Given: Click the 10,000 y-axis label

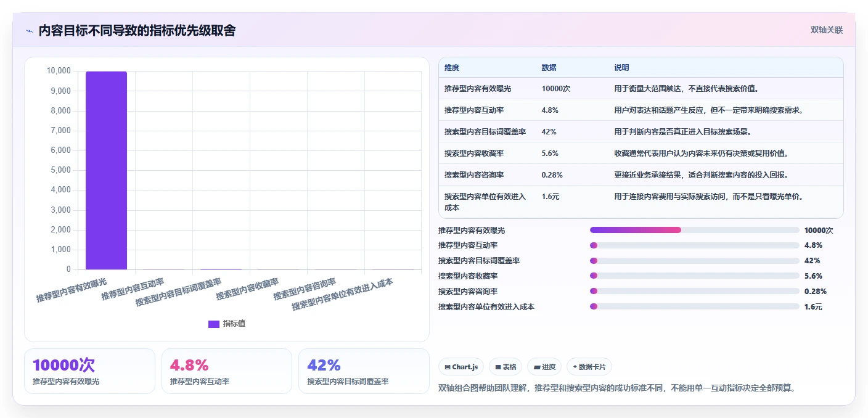Looking at the screenshot, I should coord(59,71).
